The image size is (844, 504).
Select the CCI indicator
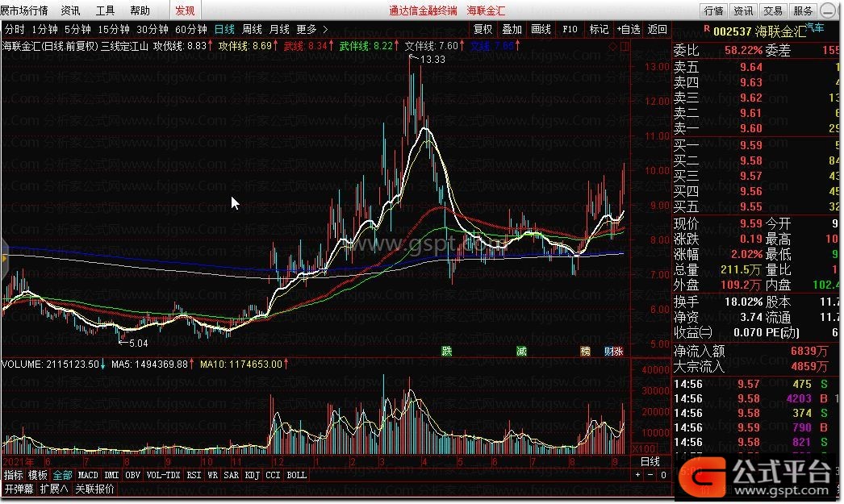coord(273,475)
